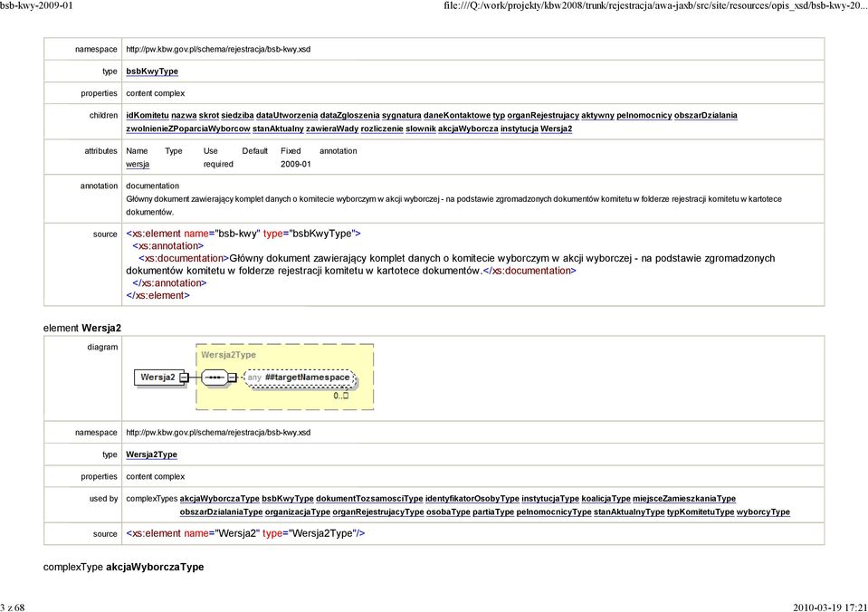Viewport: 868px width, 612px height.
Task: Click the 2010-03-19 17:21 timestamp
Action: pos(830,607)
